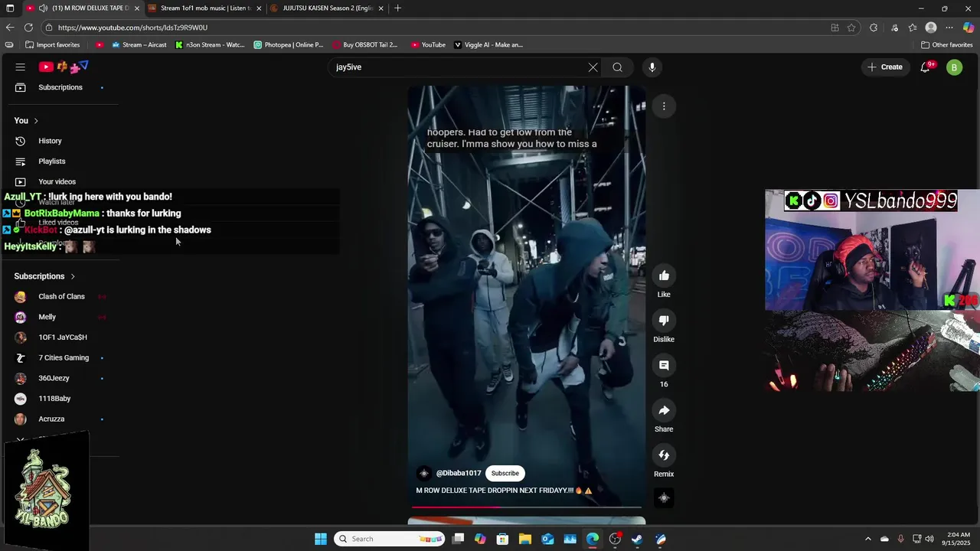Open Stream – Aircast bookmark
Viewport: 980px width, 551px height.
[x=139, y=45]
